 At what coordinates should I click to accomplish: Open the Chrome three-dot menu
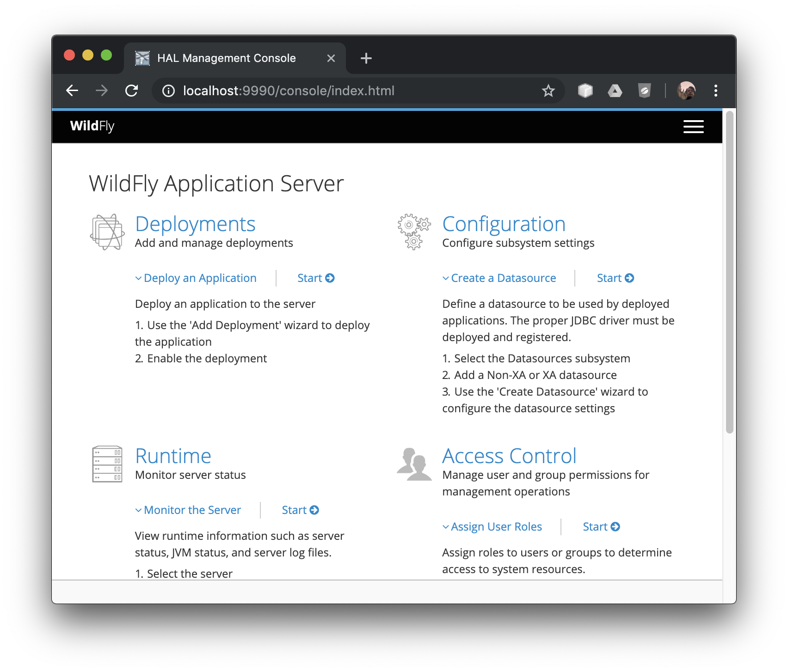pyautogui.click(x=715, y=91)
